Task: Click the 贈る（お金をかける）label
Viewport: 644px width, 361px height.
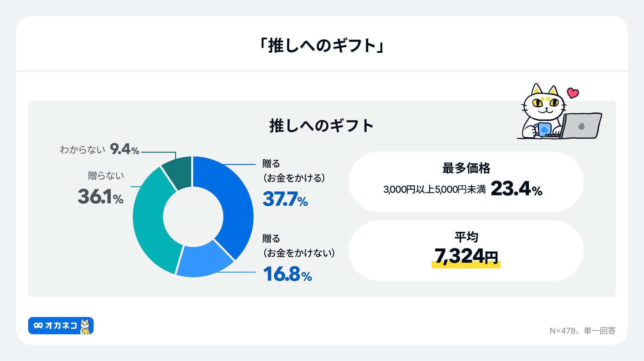Action: [x=293, y=171]
